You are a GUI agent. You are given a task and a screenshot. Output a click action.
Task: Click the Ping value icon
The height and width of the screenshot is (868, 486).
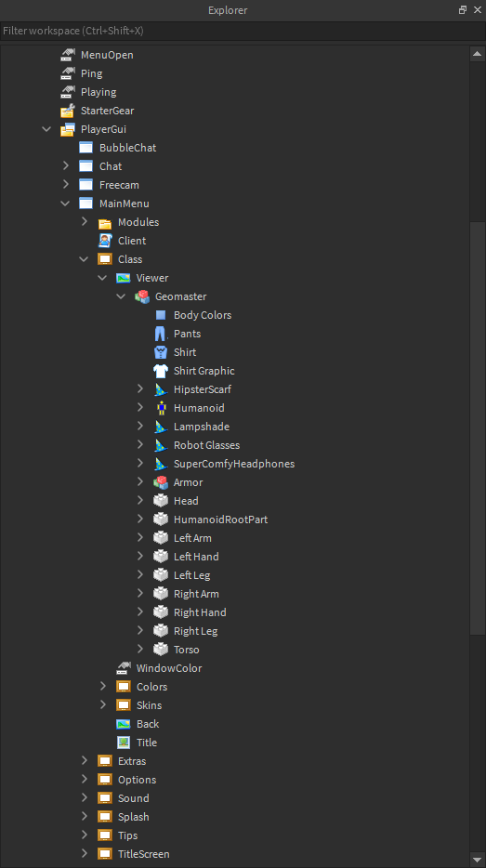(68, 73)
